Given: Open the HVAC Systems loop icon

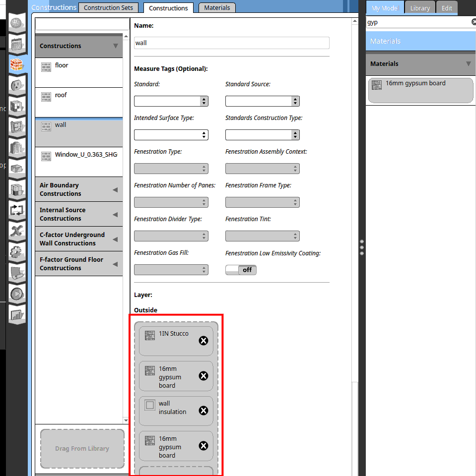Looking at the screenshot, I should tap(17, 210).
